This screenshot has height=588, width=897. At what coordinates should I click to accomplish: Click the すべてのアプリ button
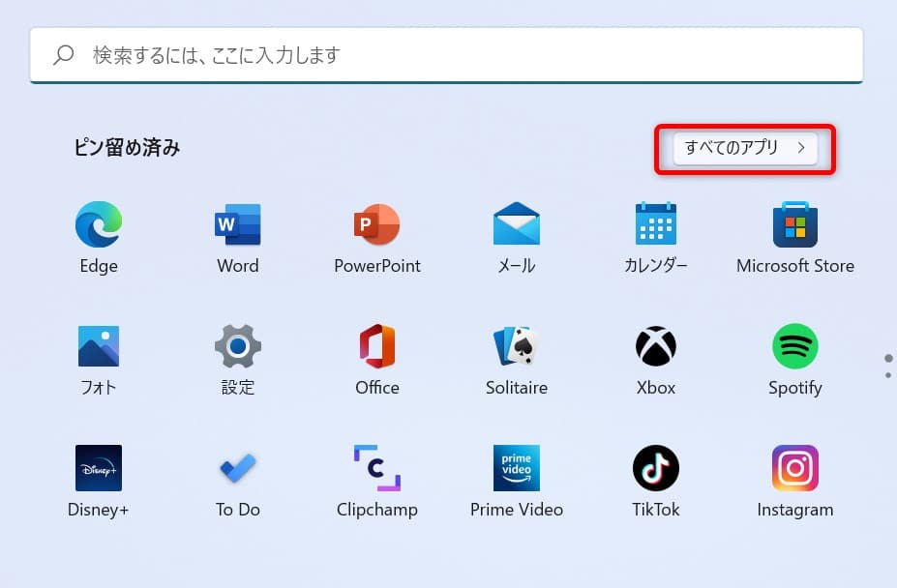[745, 148]
